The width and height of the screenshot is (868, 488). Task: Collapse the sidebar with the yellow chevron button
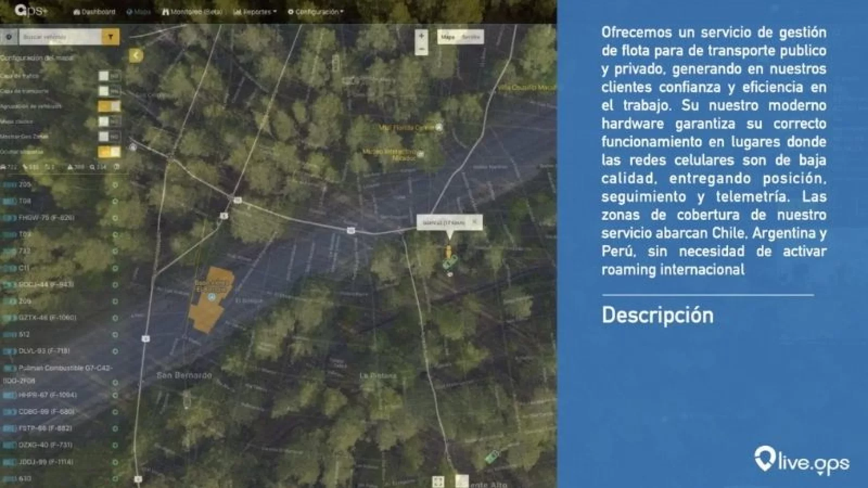[136, 55]
